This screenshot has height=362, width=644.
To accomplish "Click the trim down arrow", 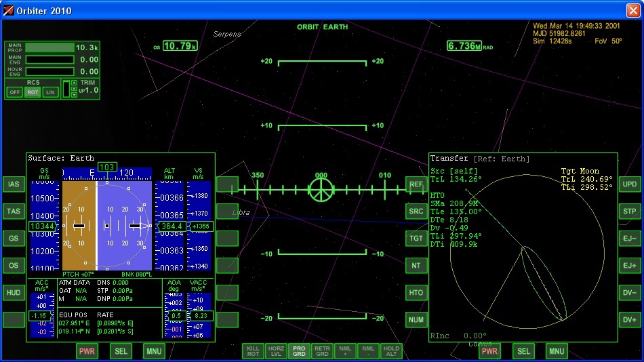I will (x=74, y=94).
